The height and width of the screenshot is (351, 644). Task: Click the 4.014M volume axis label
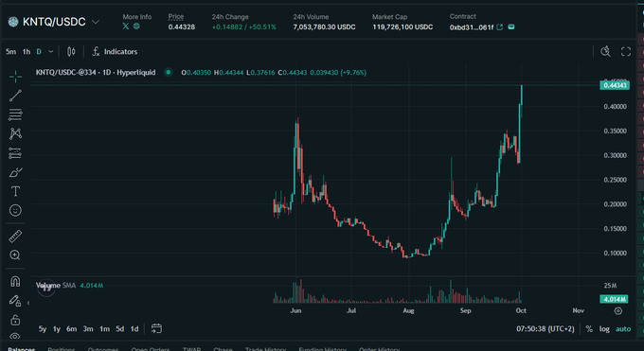click(x=614, y=299)
